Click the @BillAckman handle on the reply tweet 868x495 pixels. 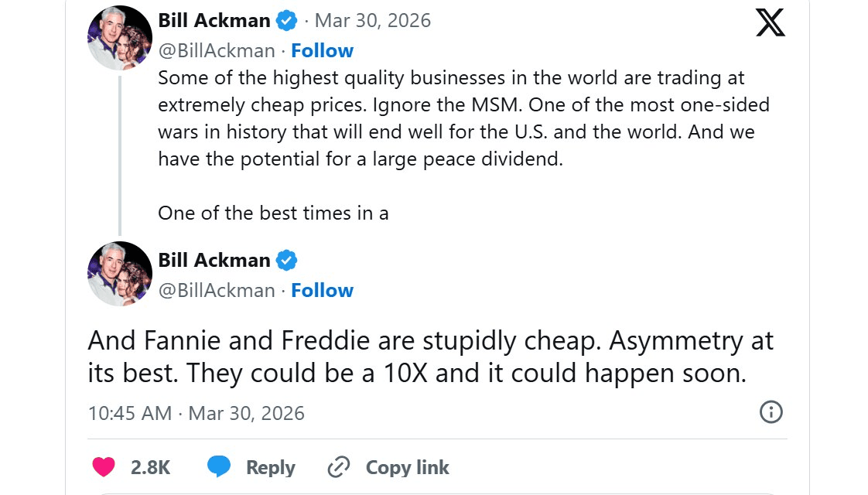[x=217, y=290]
